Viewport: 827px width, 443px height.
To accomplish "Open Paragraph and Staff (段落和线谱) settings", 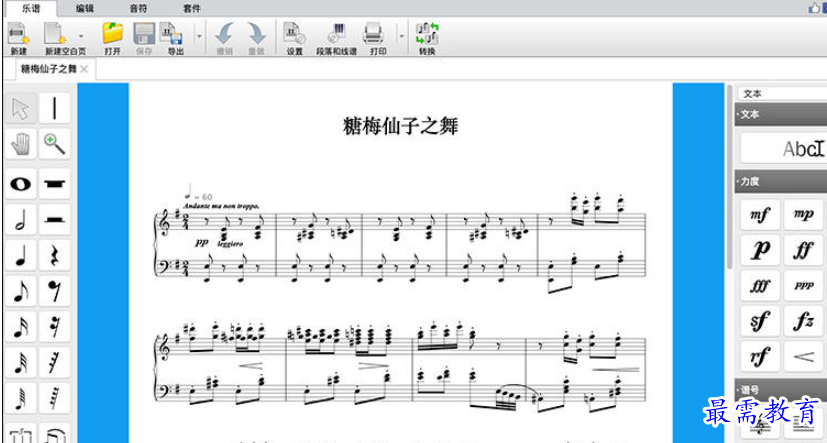I will [x=336, y=33].
